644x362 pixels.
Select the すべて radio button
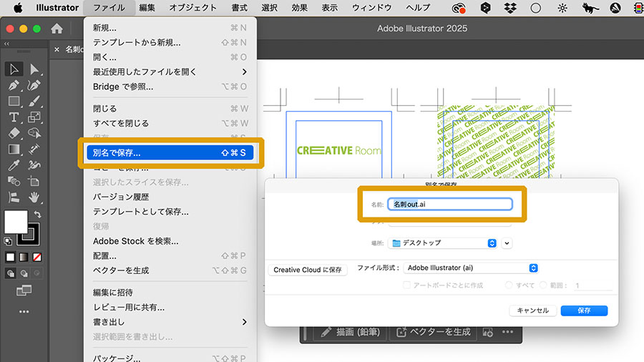(509, 285)
